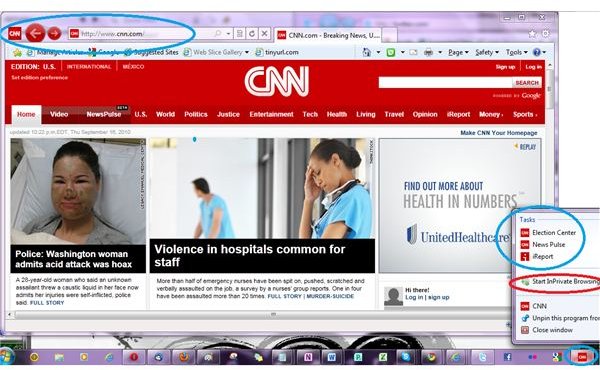The width and height of the screenshot is (600, 370).
Task: Go forward with the red Forward arrow
Action: [x=54, y=34]
